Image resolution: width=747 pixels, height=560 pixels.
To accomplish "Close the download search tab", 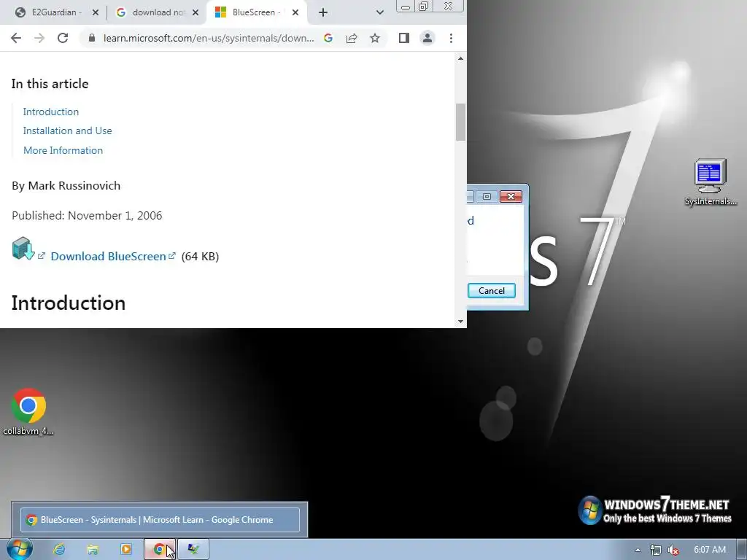I will 196,12.
